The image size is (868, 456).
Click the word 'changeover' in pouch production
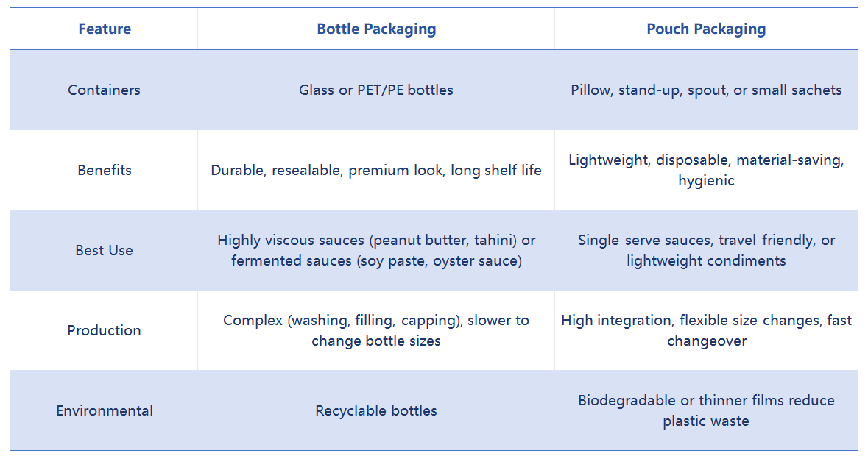click(706, 341)
